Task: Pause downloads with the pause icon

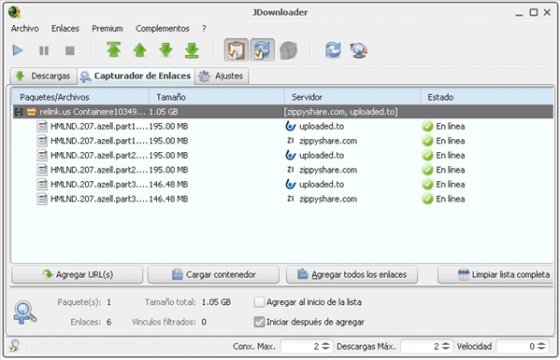Action: tap(44, 51)
